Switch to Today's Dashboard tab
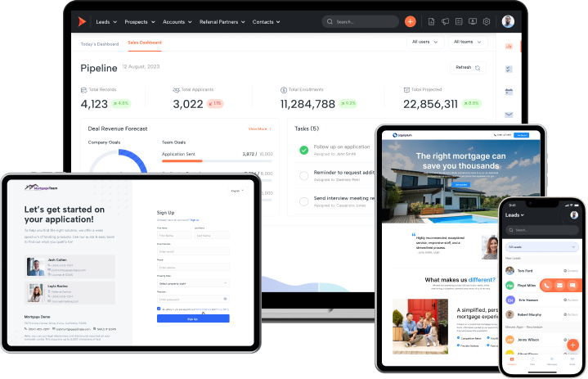This screenshot has width=588, height=379. 99,43
